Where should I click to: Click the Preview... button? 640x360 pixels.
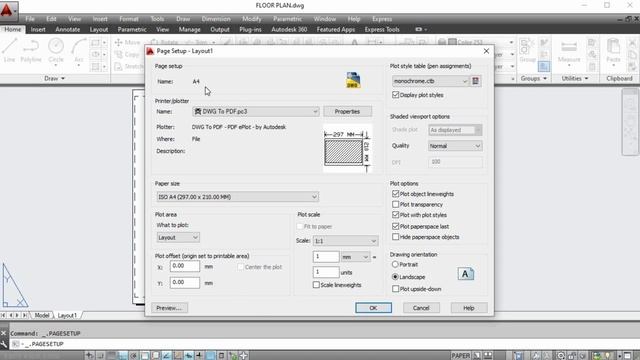pos(169,308)
